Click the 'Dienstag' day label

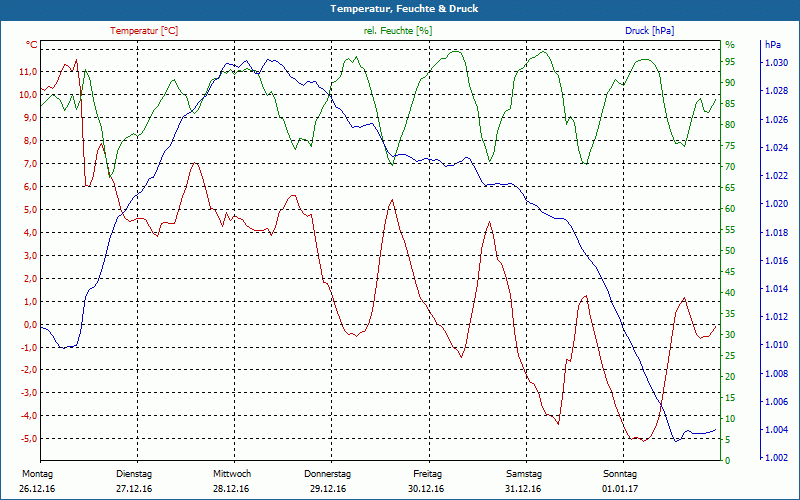[134, 474]
